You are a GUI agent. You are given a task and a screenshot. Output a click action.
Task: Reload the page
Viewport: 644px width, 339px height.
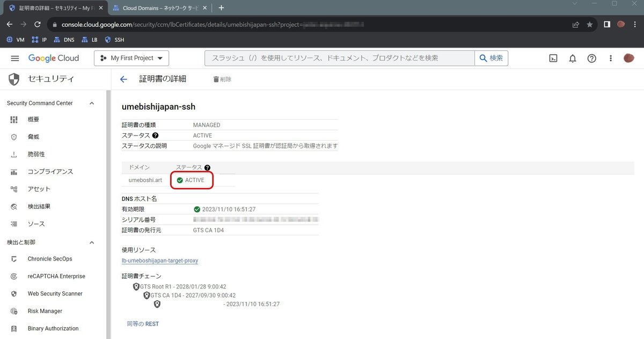(38, 24)
